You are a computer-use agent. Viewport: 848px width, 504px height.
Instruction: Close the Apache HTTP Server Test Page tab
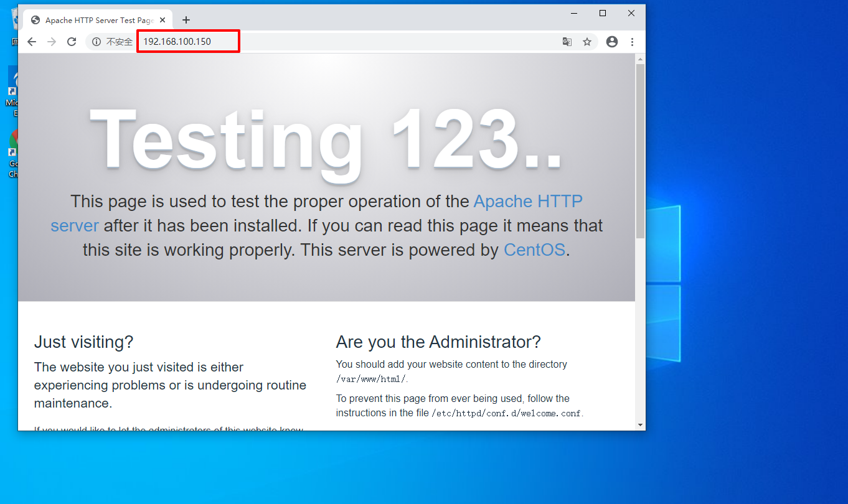(163, 20)
